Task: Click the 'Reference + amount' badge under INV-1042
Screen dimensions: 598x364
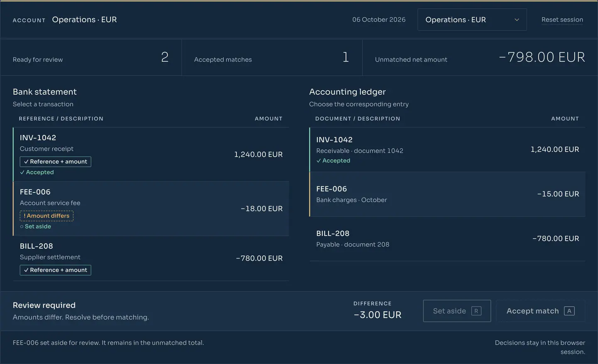Action: (x=55, y=161)
